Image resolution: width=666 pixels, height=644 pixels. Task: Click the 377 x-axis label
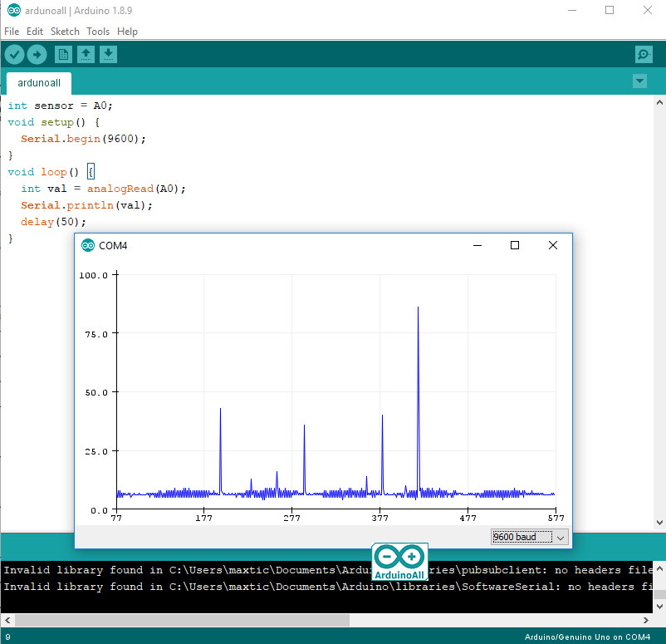(380, 518)
